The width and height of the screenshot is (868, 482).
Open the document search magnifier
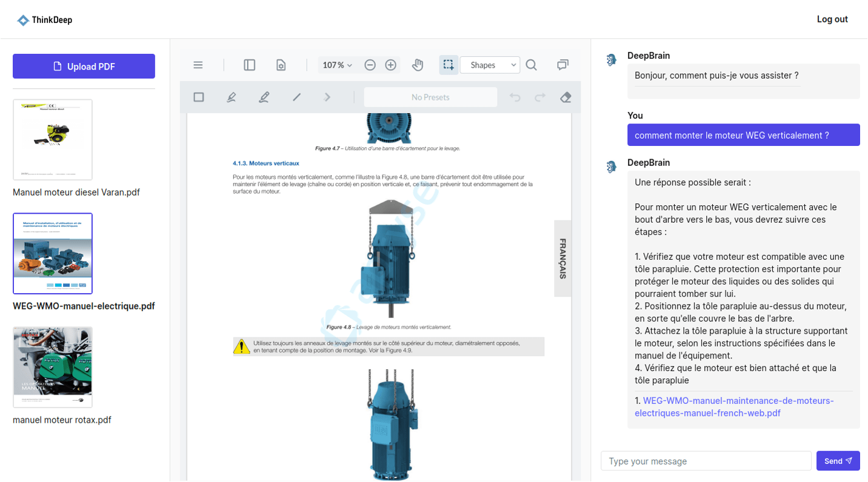[x=532, y=65]
